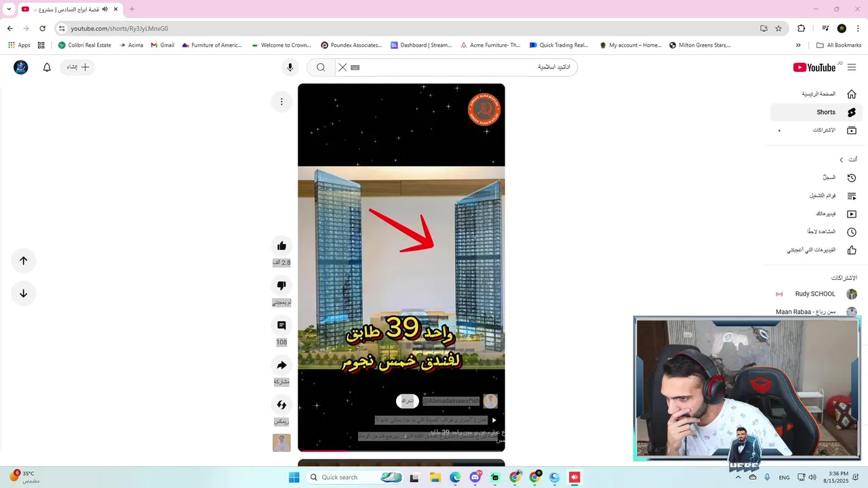Open Quick Trading Real bookmark
868x488 pixels.
coord(559,45)
